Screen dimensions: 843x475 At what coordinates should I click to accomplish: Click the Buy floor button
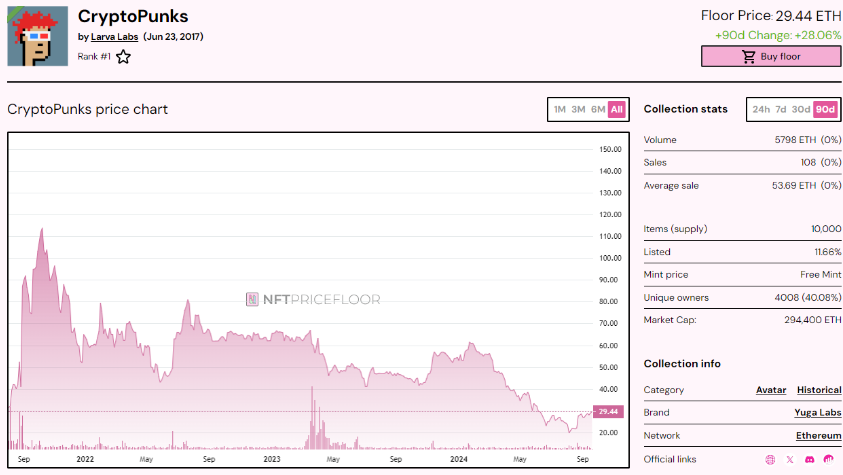click(771, 56)
